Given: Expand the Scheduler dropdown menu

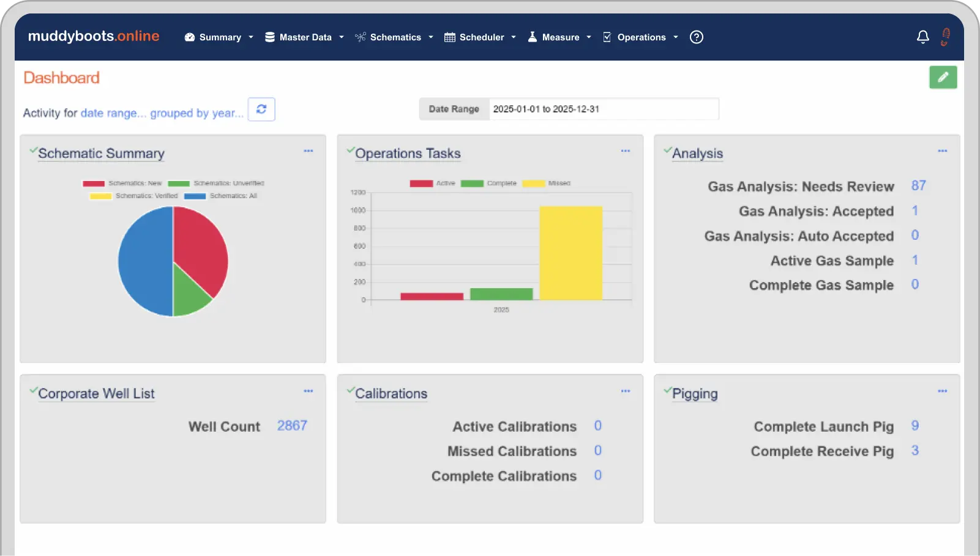Looking at the screenshot, I should (x=481, y=37).
